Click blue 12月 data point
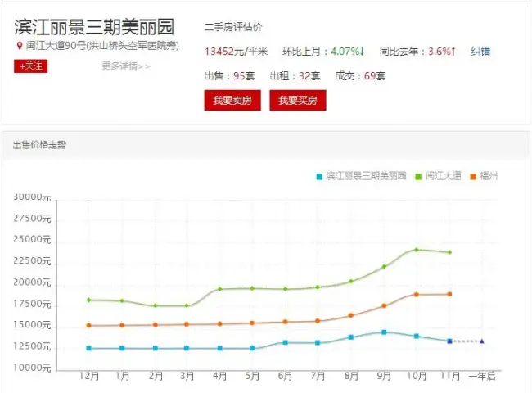The height and width of the screenshot is (393, 532). pos(89,348)
